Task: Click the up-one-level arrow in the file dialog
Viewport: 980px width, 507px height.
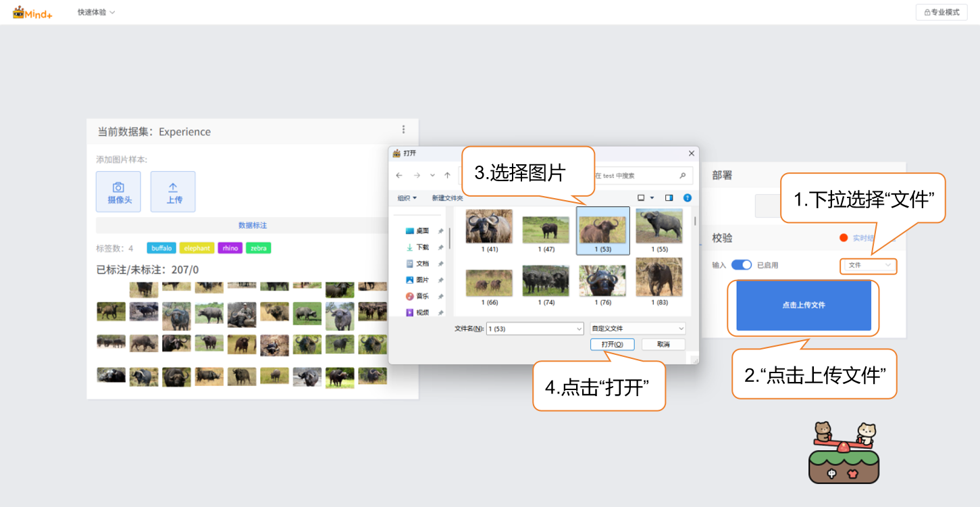Action: [x=447, y=175]
